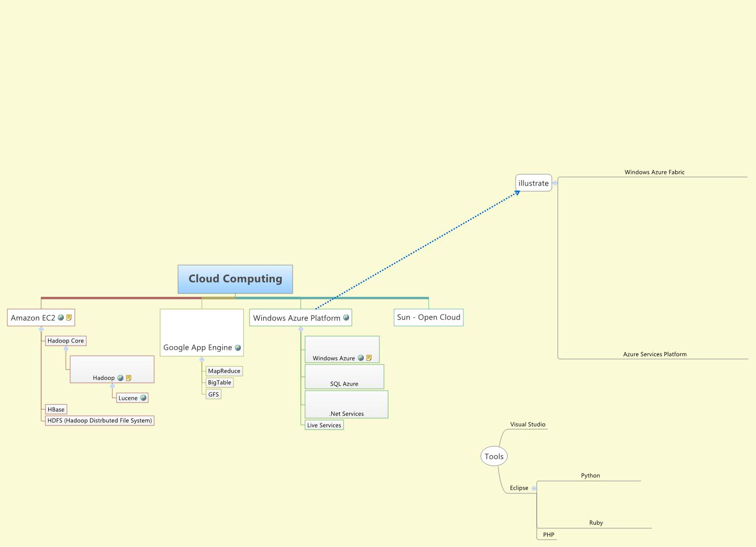Click the hyperlink globe on Lucene
This screenshot has height=547, width=756.
pos(143,398)
